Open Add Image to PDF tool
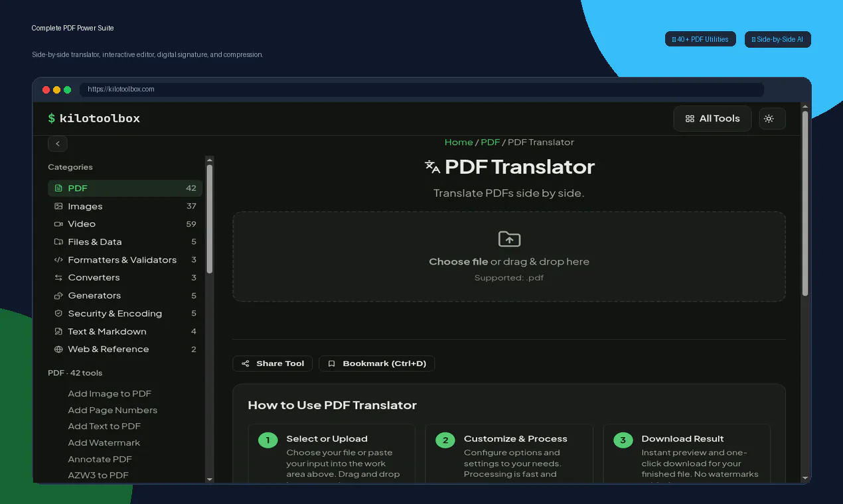 pyautogui.click(x=110, y=394)
